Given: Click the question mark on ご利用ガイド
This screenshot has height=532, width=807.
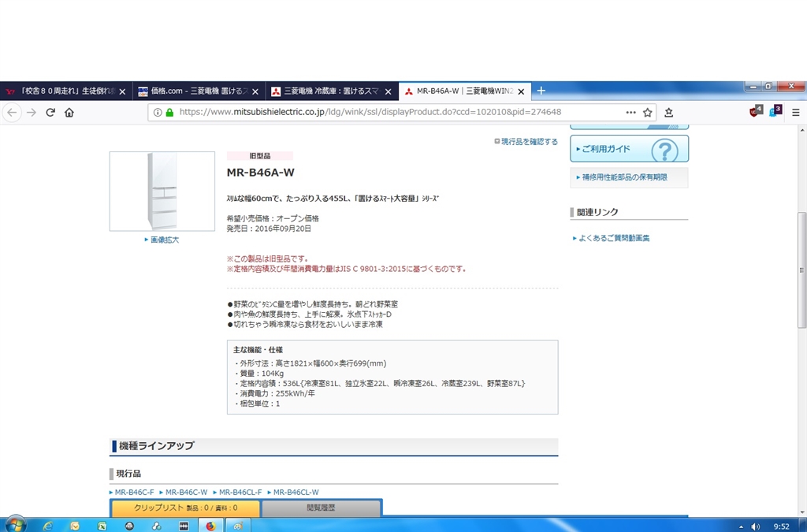Looking at the screenshot, I should (x=664, y=151).
